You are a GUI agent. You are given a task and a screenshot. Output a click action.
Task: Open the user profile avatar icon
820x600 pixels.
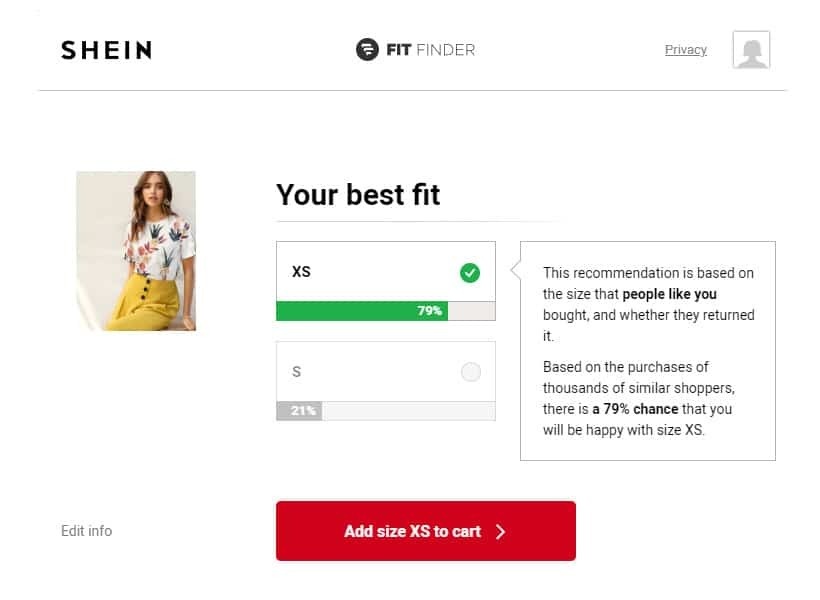751,50
